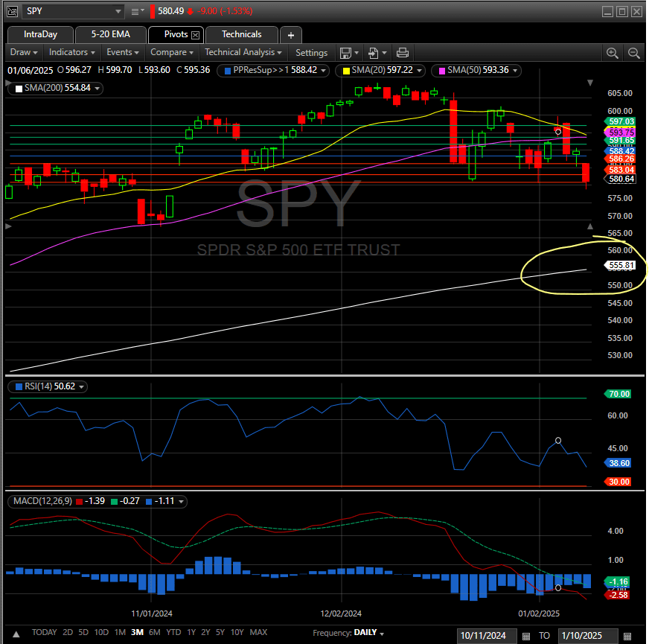Screen dimensions: 649x644
Task: Add a new chart tab with plus
Action: tap(291, 35)
